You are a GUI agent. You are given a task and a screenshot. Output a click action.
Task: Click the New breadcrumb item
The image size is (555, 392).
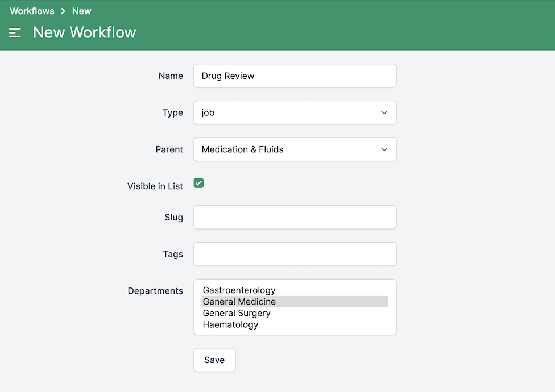tap(81, 11)
